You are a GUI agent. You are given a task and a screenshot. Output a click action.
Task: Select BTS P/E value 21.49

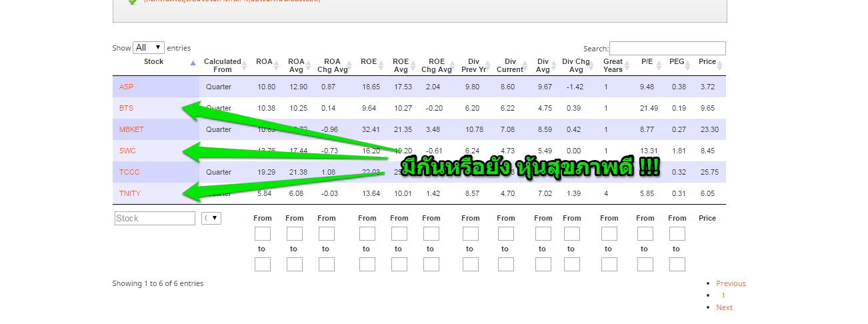click(x=649, y=108)
